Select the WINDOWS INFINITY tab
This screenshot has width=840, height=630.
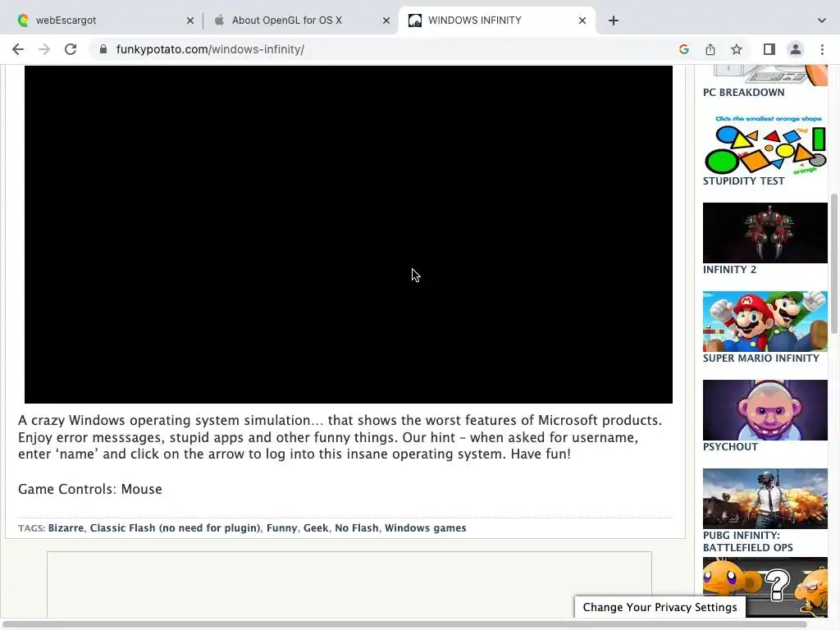(496, 21)
